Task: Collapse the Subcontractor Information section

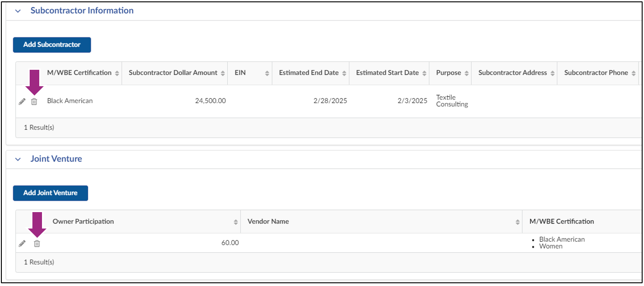Action: (17, 10)
